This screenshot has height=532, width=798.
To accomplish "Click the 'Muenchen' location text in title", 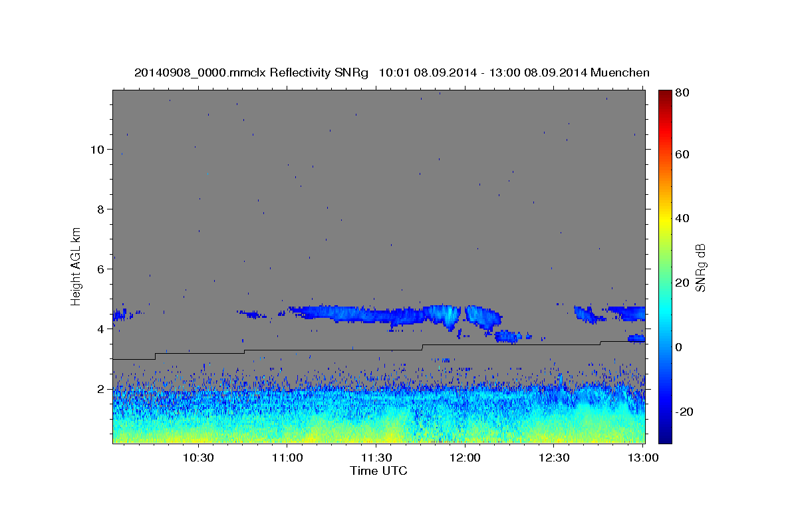I will pyautogui.click(x=619, y=72).
